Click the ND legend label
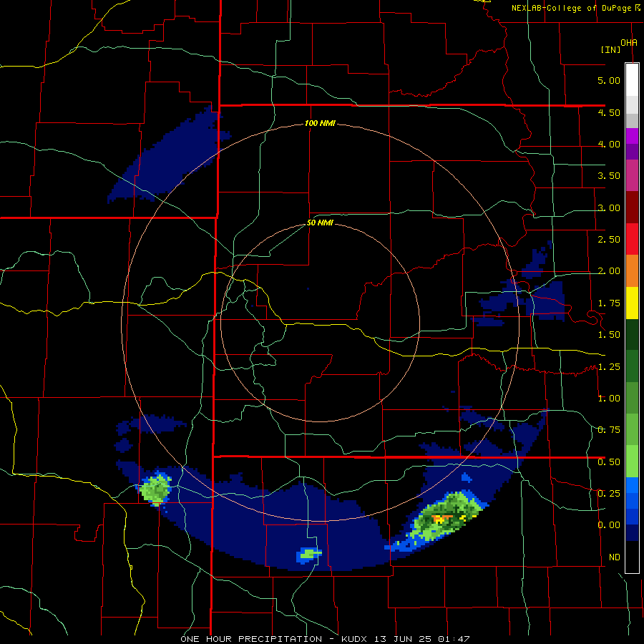 [x=615, y=557]
